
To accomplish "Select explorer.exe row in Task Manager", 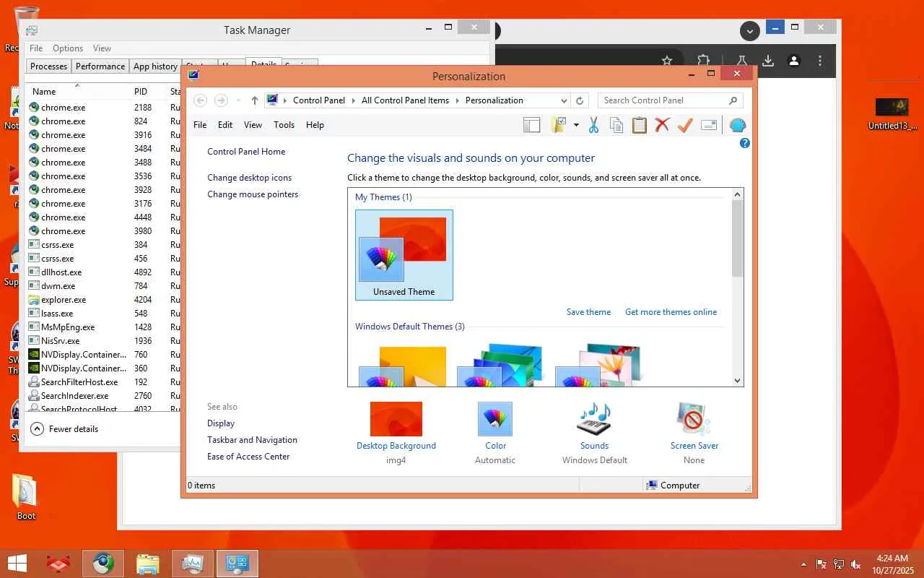I will tap(103, 300).
